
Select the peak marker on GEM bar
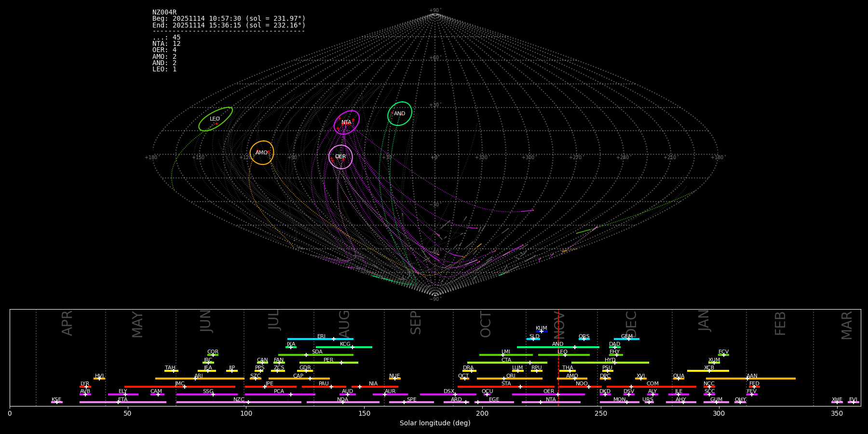[x=628, y=339]
